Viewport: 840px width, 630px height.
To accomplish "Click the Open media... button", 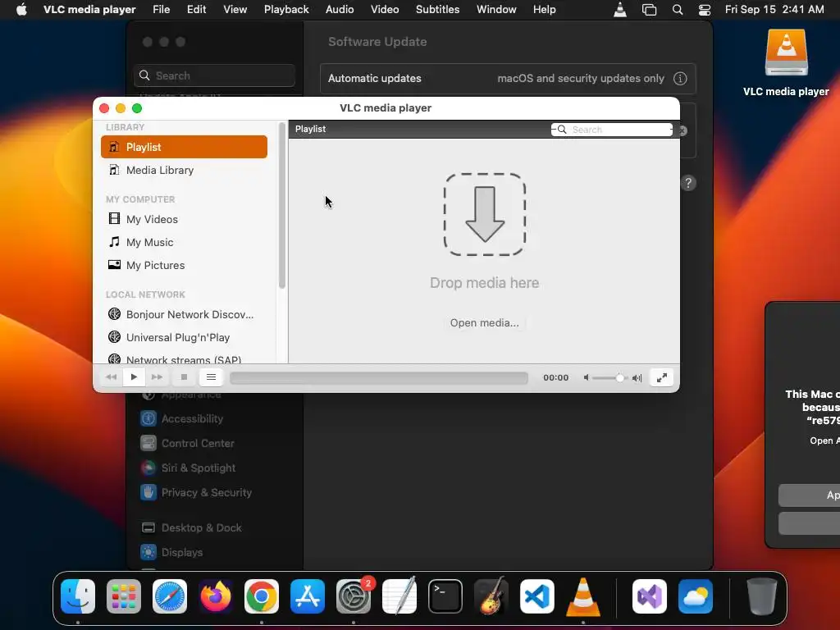I will 484,323.
